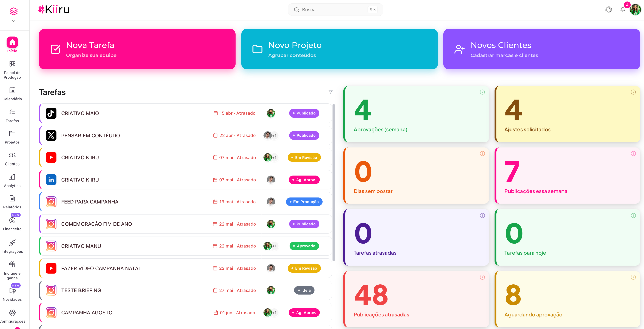Open the Calendário sidebar icon

click(12, 90)
